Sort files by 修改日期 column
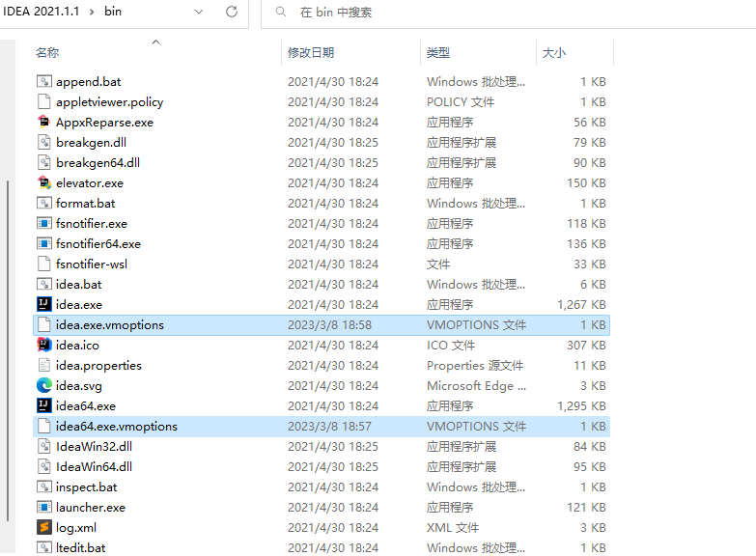Viewport: 756px width, 556px height. tap(311, 52)
